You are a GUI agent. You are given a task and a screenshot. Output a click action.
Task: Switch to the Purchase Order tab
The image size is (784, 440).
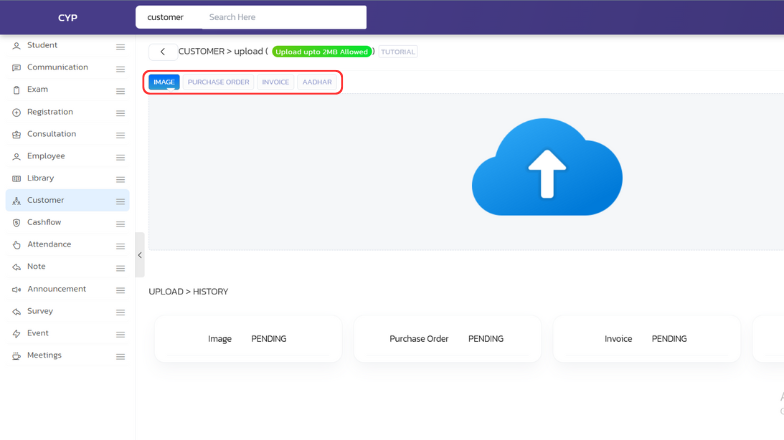pyautogui.click(x=218, y=82)
